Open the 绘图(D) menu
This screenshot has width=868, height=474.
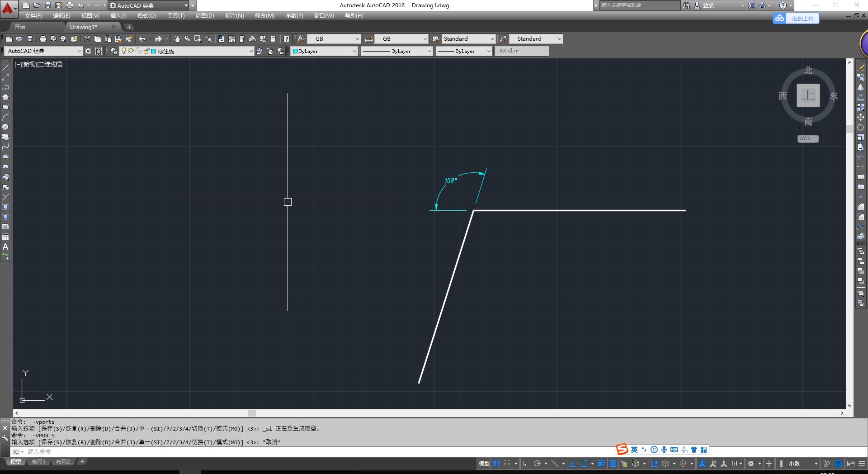pos(204,16)
